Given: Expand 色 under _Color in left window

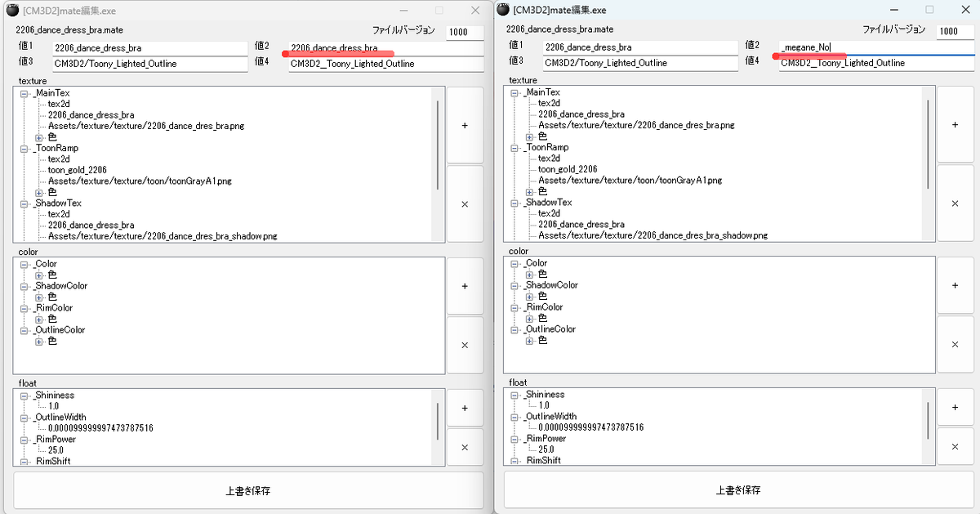Looking at the screenshot, I should tap(39, 275).
